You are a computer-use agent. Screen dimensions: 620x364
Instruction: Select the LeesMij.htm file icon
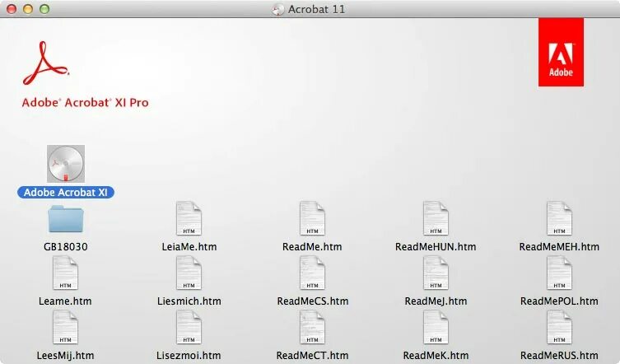pos(66,328)
